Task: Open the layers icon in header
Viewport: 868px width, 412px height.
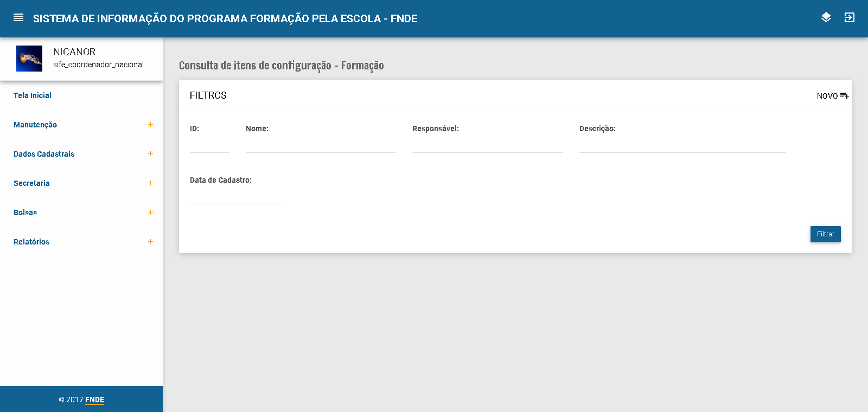Action: pos(826,17)
